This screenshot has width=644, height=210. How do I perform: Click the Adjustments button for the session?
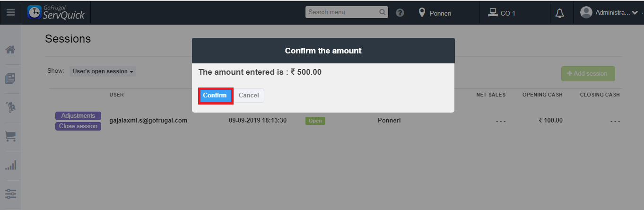[78, 116]
